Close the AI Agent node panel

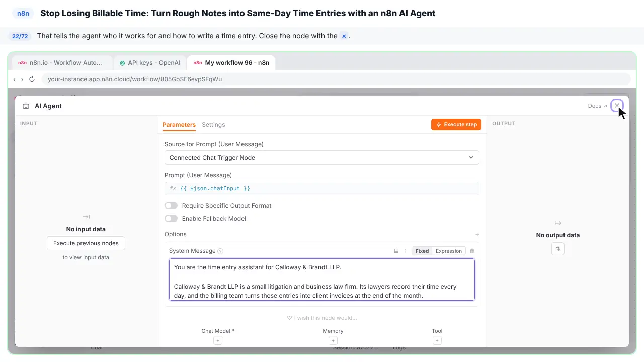click(617, 106)
